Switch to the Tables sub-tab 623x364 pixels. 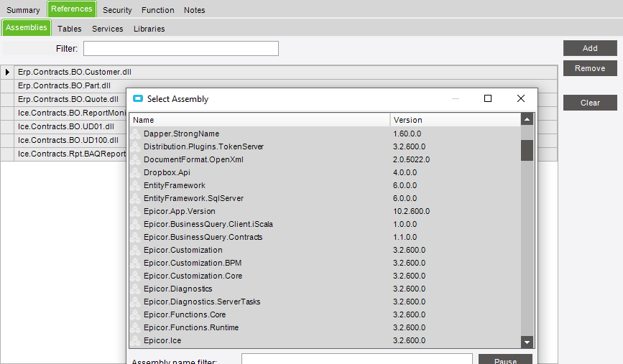(69, 29)
